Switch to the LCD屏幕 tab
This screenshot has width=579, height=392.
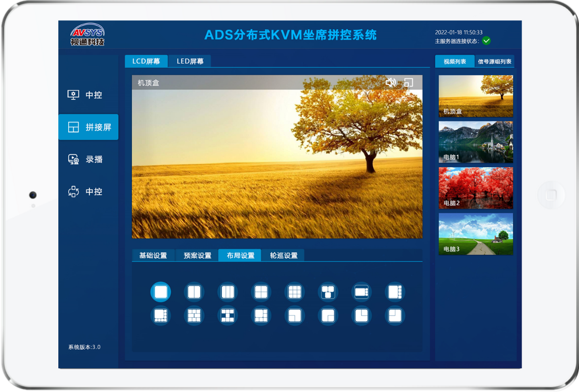[x=146, y=61]
